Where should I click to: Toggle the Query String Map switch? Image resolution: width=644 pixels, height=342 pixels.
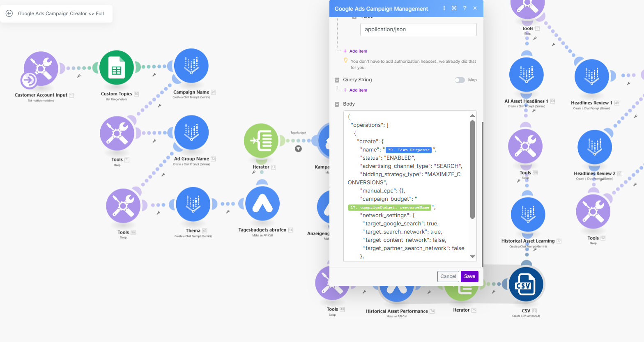pyautogui.click(x=460, y=80)
